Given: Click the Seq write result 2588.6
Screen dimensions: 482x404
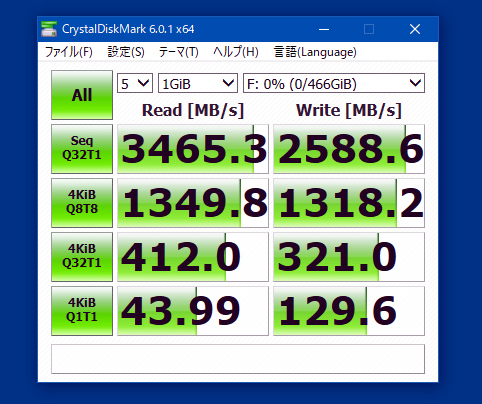Looking at the screenshot, I should pyautogui.click(x=349, y=149).
